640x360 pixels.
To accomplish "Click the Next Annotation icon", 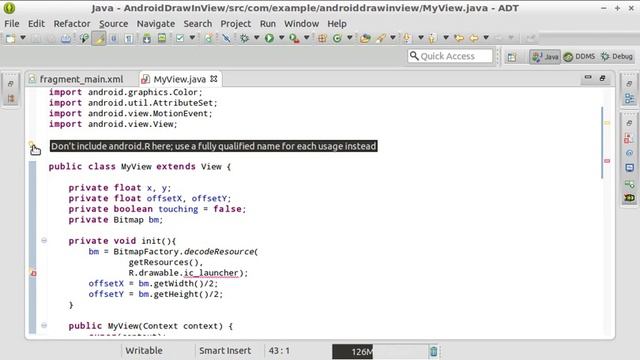I will click(x=407, y=38).
